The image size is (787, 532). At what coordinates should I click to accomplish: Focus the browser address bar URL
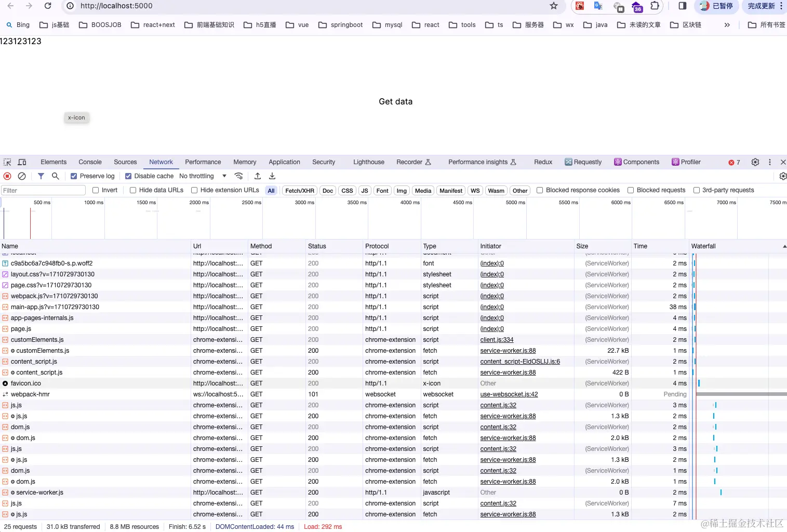click(116, 6)
